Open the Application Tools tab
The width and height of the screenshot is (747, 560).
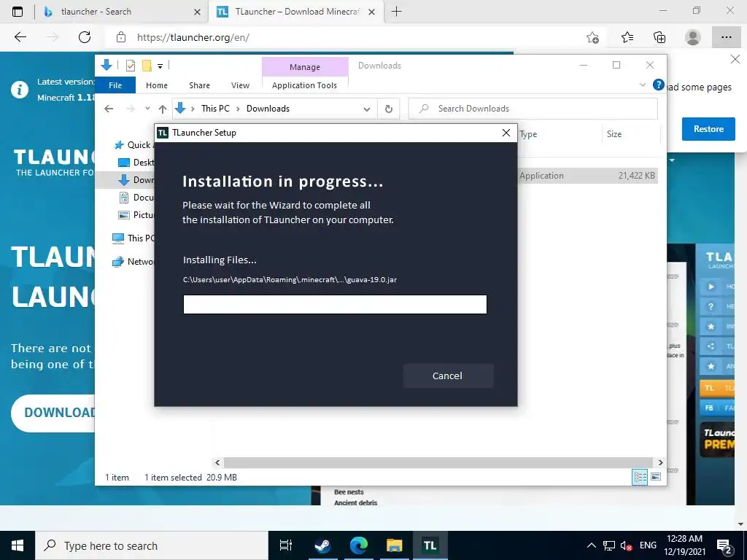click(304, 85)
